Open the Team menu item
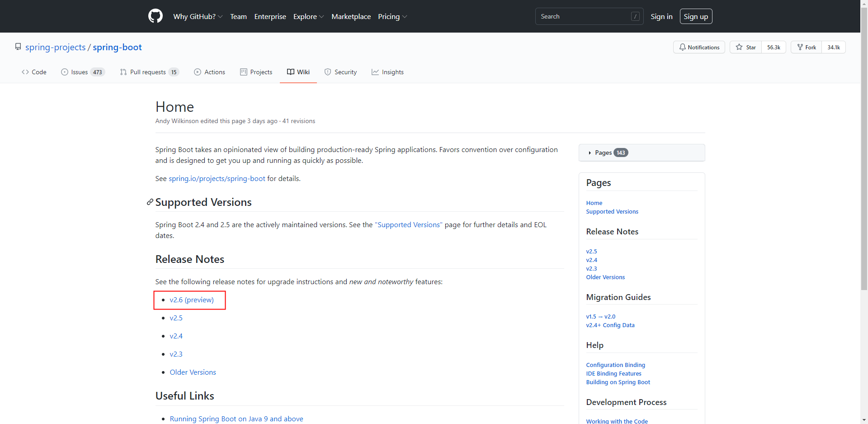Screen dimensions: 868x424 (x=238, y=16)
